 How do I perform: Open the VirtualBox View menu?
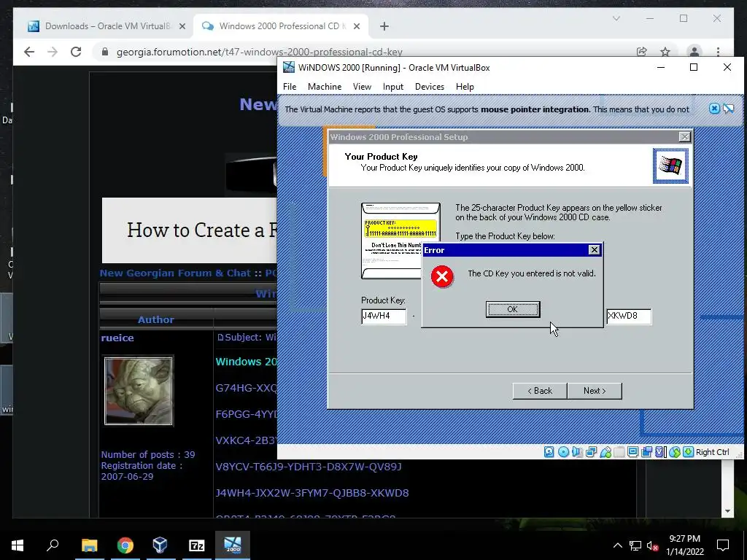362,87
